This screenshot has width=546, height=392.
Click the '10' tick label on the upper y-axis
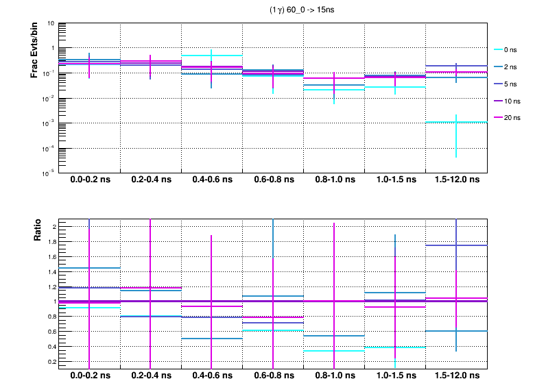click(x=51, y=23)
